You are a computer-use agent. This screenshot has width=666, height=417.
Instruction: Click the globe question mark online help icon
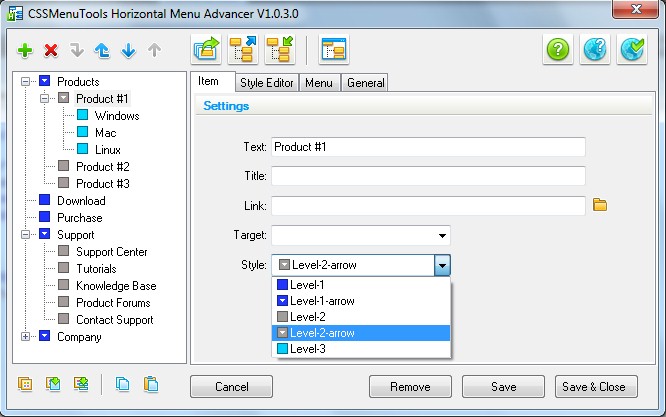tap(595, 49)
